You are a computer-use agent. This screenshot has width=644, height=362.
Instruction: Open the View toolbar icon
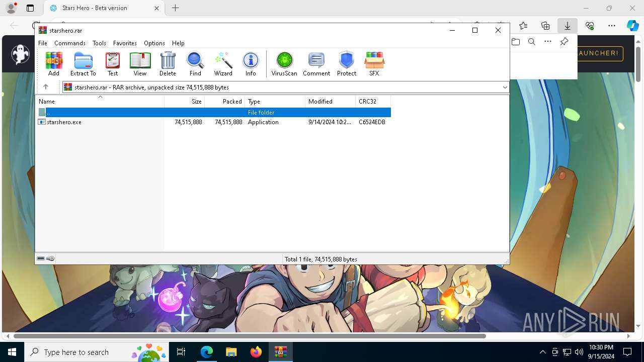pos(140,64)
